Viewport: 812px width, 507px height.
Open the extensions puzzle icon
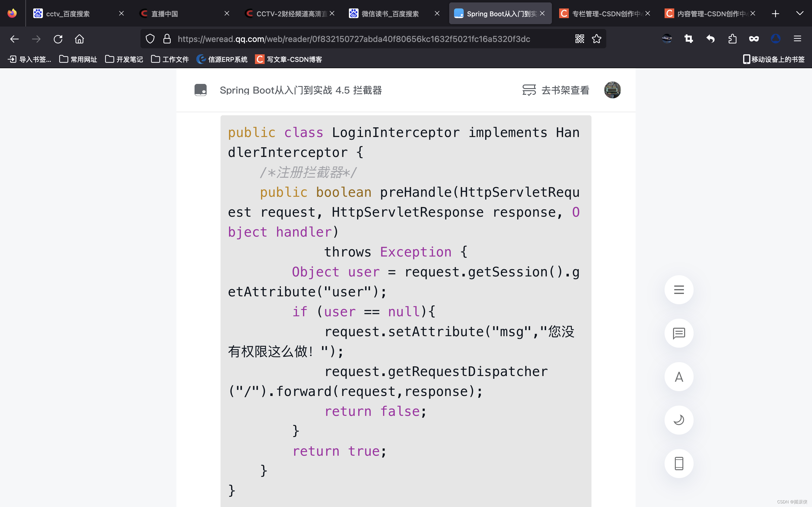tap(732, 39)
